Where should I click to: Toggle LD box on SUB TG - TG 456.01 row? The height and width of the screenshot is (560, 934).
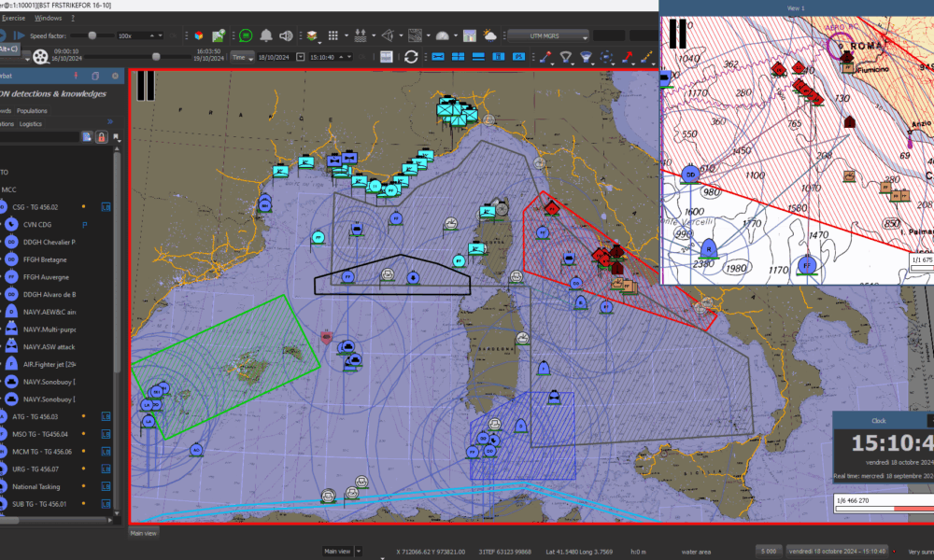[x=106, y=504]
